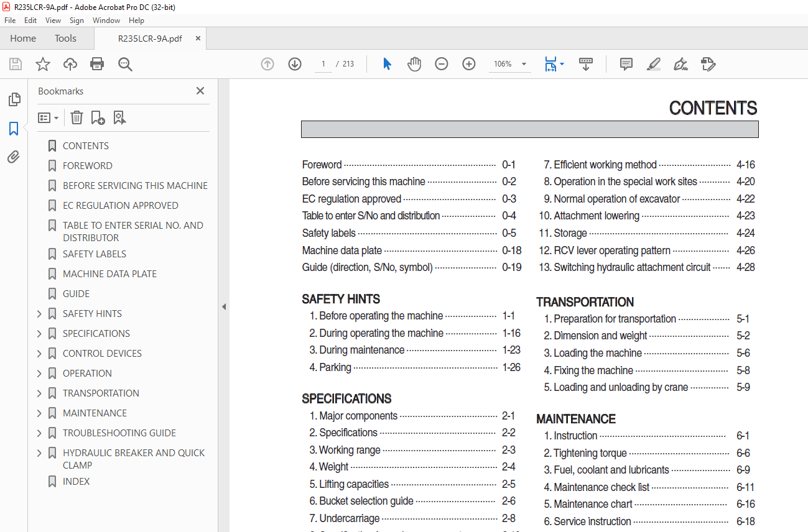The width and height of the screenshot is (808, 532).
Task: Collapse the navigation pane with the arrow
Action: tap(224, 306)
